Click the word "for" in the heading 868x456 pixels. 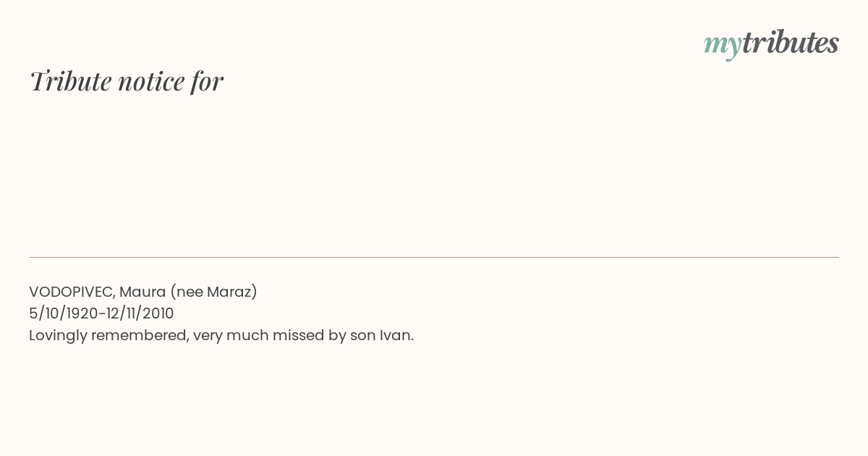(207, 81)
